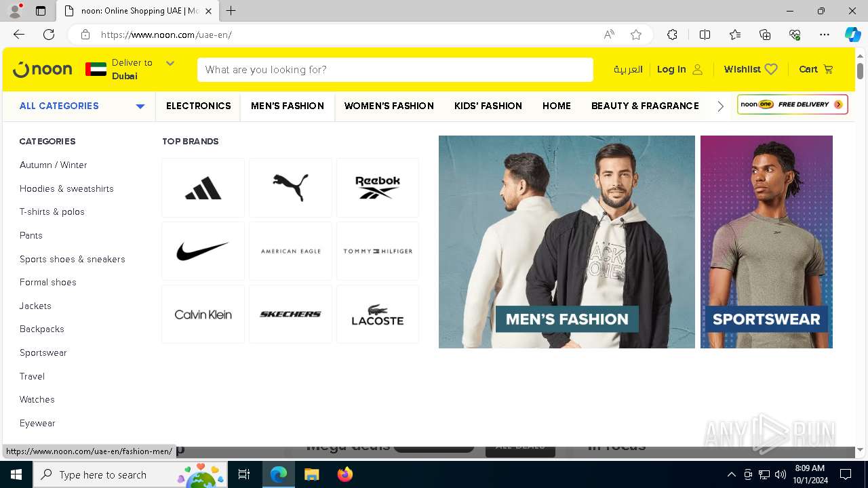This screenshot has width=868, height=488.
Task: Click the Wishlist heart icon
Action: pyautogui.click(x=771, y=69)
